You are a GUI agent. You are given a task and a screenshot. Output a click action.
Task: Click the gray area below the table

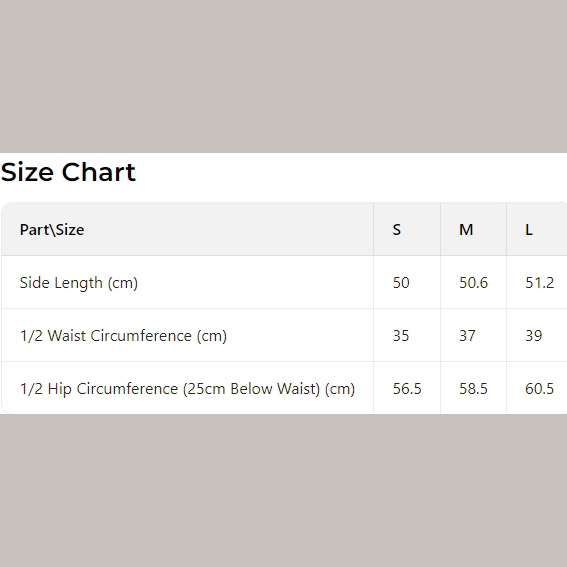tap(284, 490)
